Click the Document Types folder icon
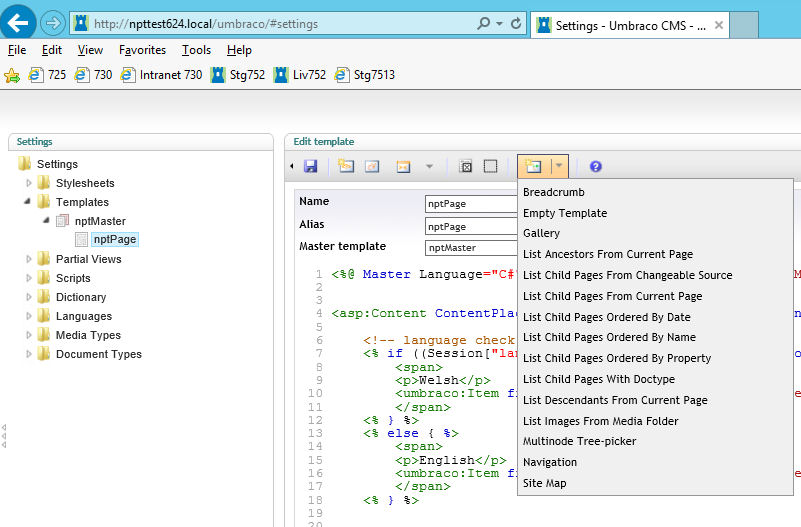Viewport: 801px width, 527px height. [x=43, y=353]
